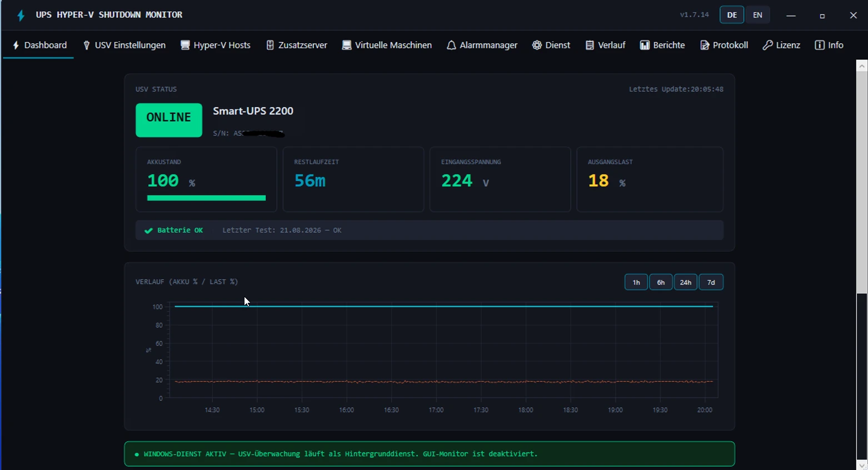Click the cyan battery line in chart
Viewport: 868px width, 470px height.
[x=443, y=306]
